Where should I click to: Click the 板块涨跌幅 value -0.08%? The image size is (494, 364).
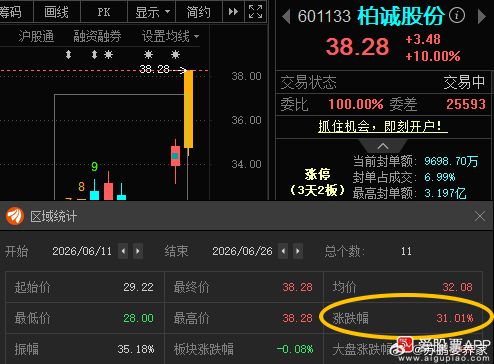pos(295,349)
